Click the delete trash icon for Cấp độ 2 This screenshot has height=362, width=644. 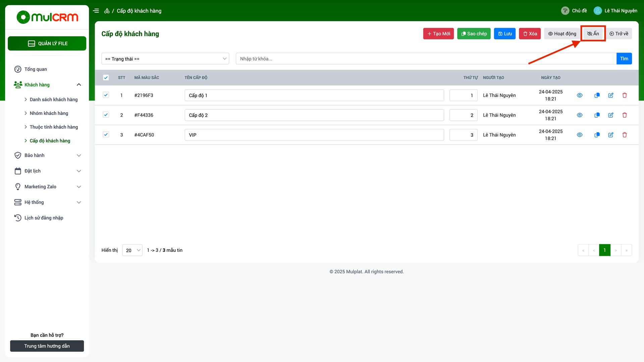tap(625, 115)
